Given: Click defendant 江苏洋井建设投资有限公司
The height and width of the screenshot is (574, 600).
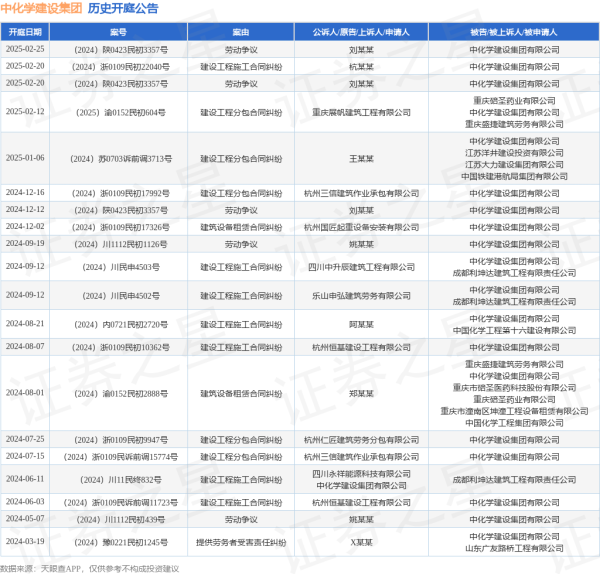Looking at the screenshot, I should click(x=514, y=153).
